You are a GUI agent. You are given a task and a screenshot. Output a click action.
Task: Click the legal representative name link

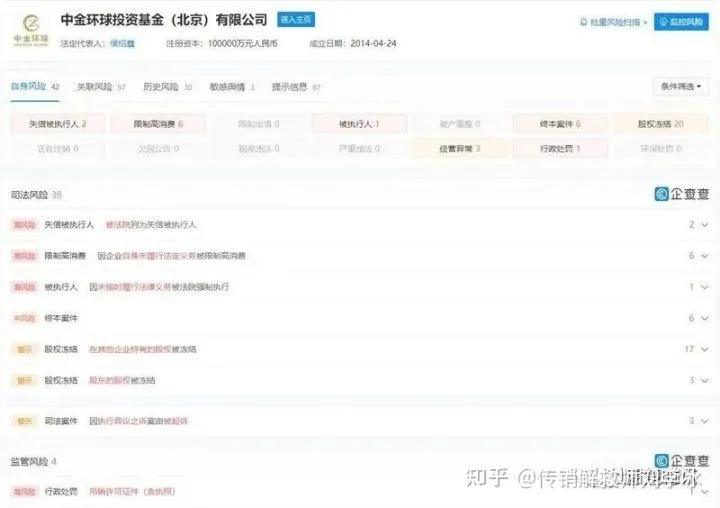click(123, 44)
